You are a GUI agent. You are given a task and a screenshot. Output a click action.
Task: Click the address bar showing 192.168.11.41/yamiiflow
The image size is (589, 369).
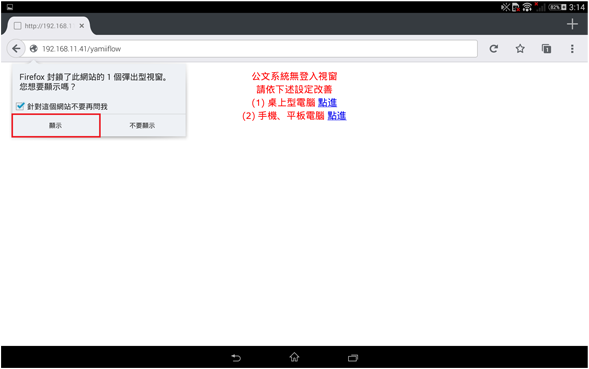tap(251, 49)
